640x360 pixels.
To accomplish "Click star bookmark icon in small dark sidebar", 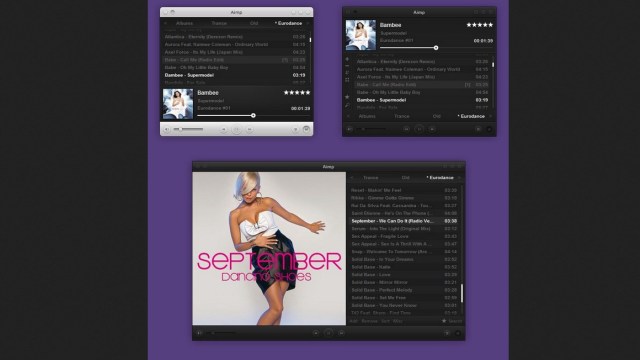I will [x=347, y=97].
